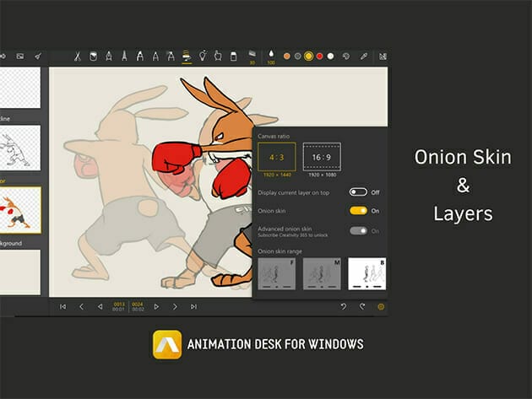Toggle the Advanced onion skin switch

click(358, 231)
